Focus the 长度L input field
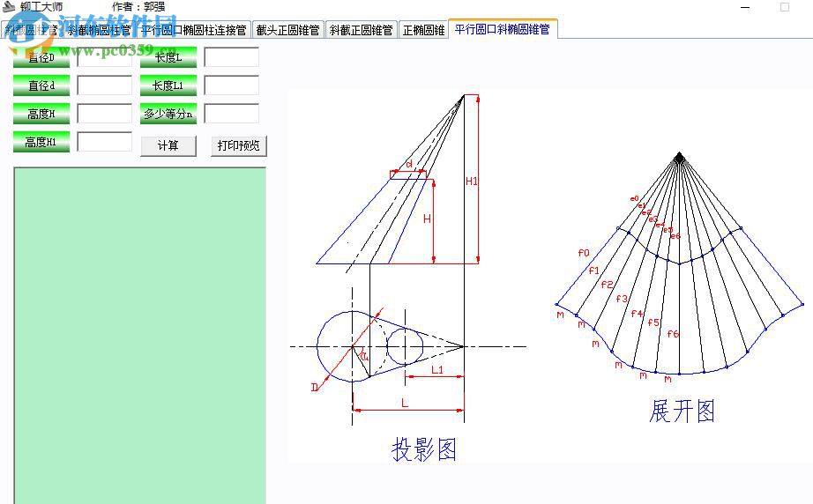The image size is (813, 504). coord(232,57)
